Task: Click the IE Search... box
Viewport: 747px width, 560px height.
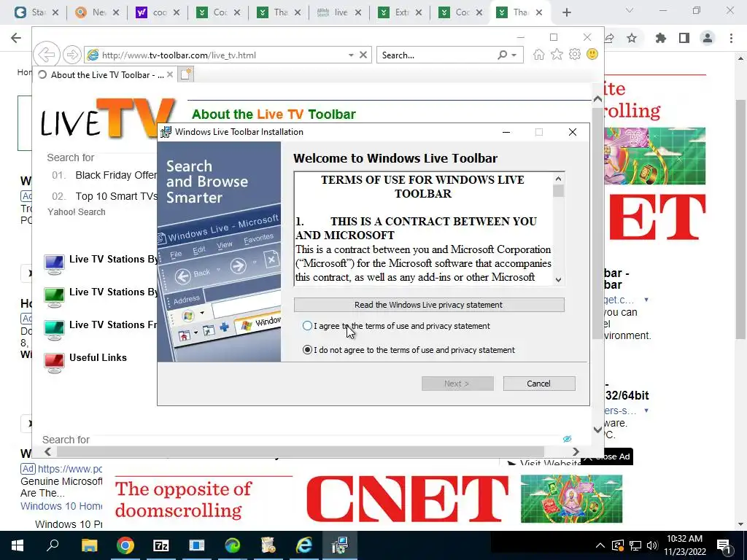Action: 436,55
